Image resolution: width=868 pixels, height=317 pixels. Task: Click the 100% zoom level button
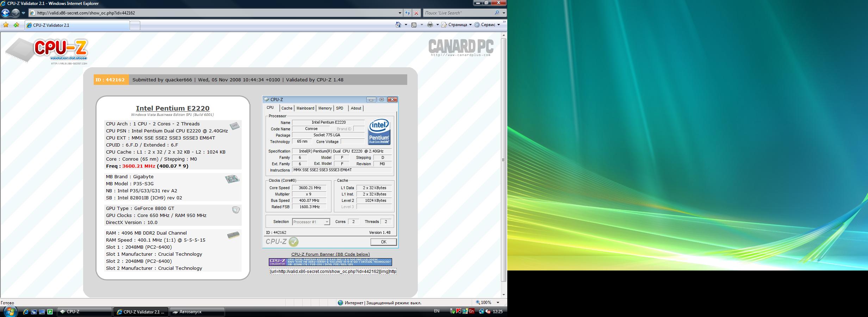(484, 303)
